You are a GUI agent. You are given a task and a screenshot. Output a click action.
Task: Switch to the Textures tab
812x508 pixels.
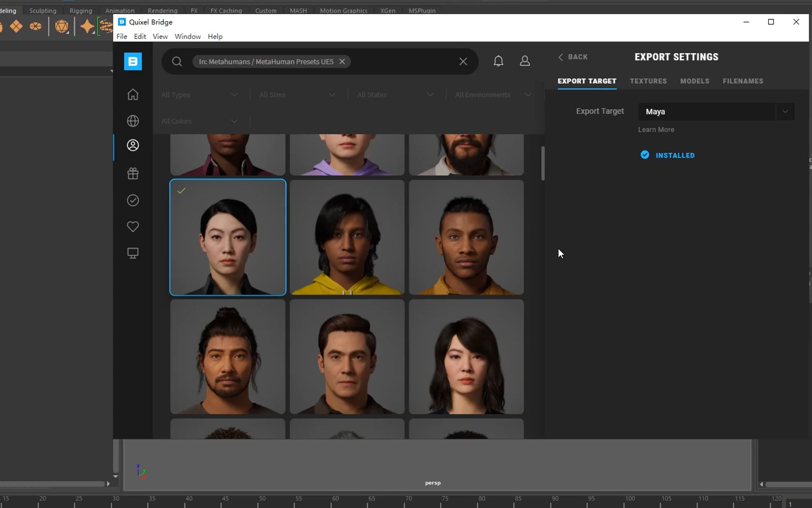click(648, 81)
